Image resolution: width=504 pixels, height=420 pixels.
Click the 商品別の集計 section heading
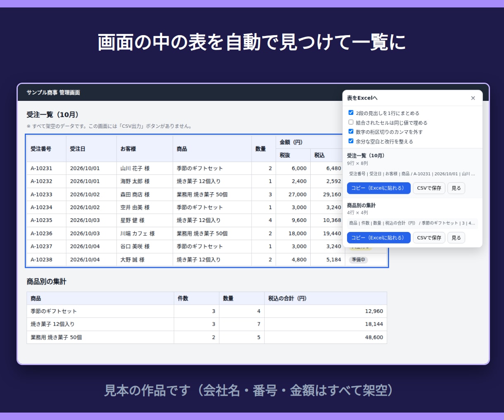(x=46, y=282)
